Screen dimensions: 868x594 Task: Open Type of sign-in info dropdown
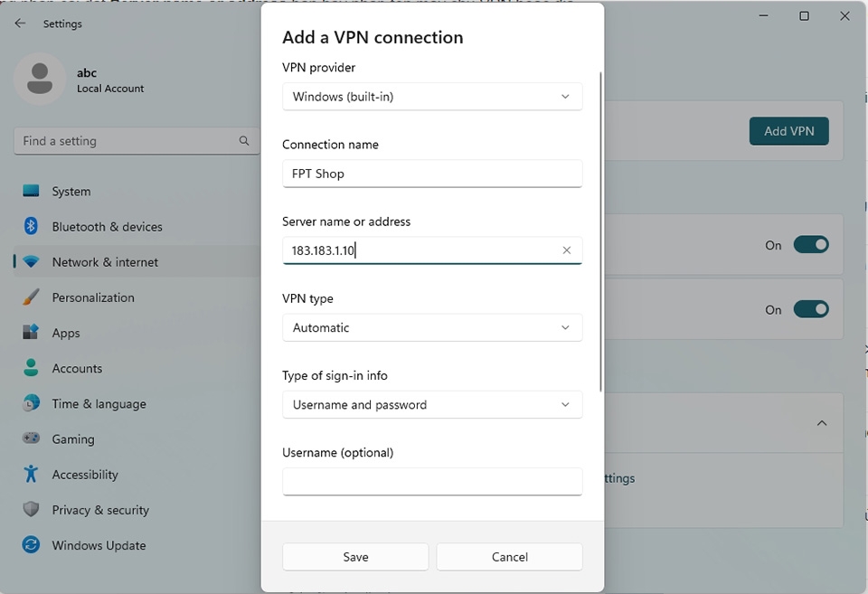432,405
